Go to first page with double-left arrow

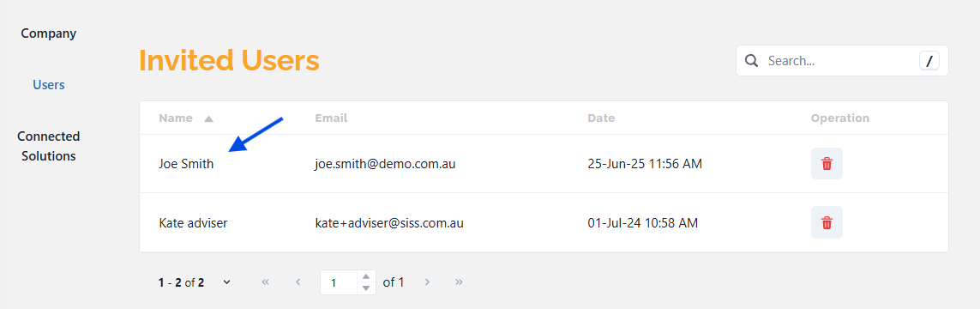coord(265,282)
